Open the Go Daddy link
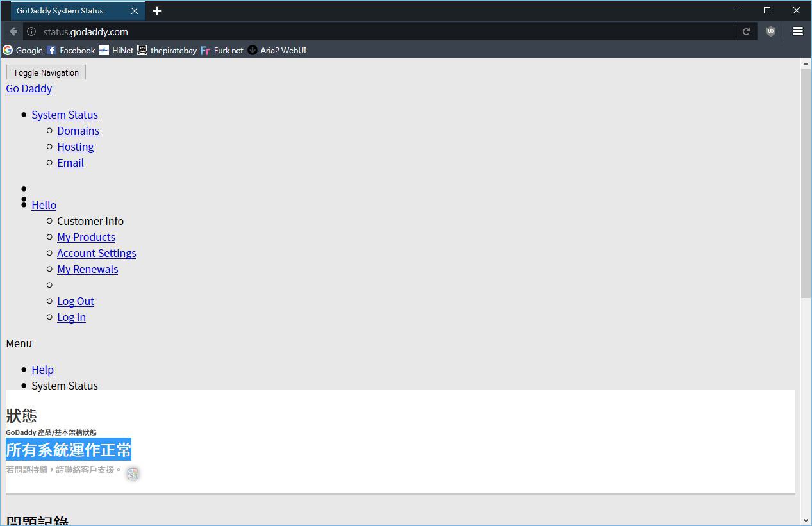 click(29, 88)
